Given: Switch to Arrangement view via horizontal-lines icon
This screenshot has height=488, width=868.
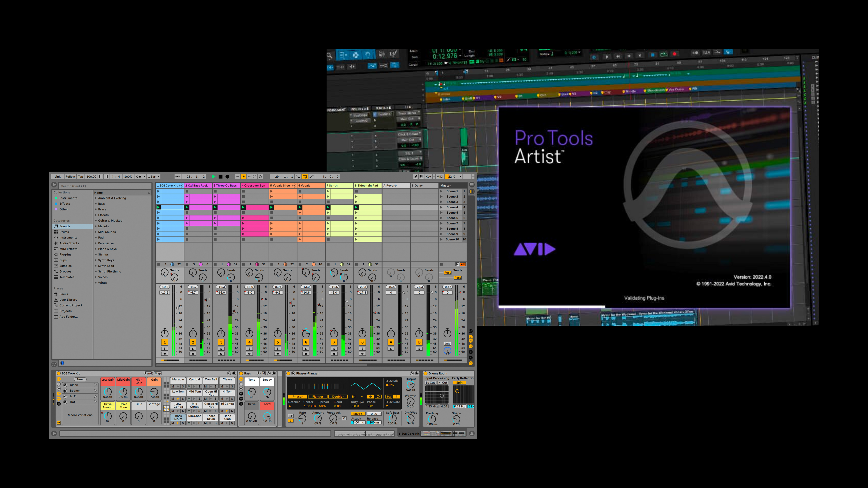Looking at the screenshot, I should click(472, 185).
